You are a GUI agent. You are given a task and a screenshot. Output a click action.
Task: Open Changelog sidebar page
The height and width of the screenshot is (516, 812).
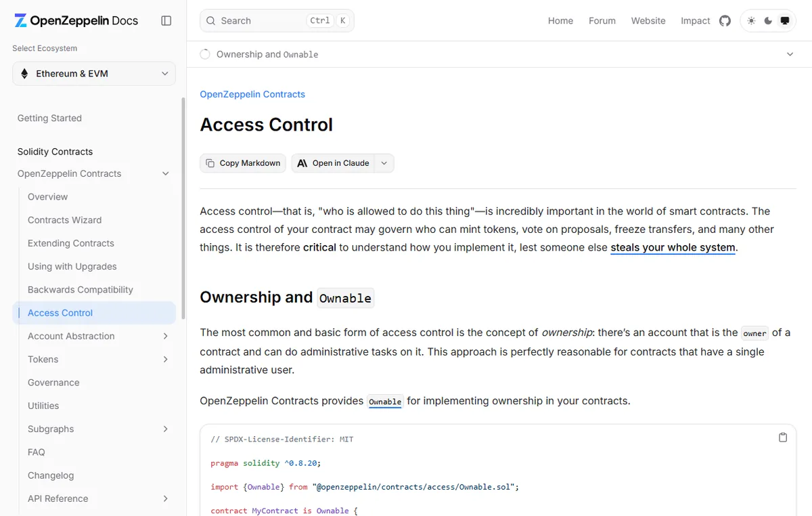[x=51, y=475]
